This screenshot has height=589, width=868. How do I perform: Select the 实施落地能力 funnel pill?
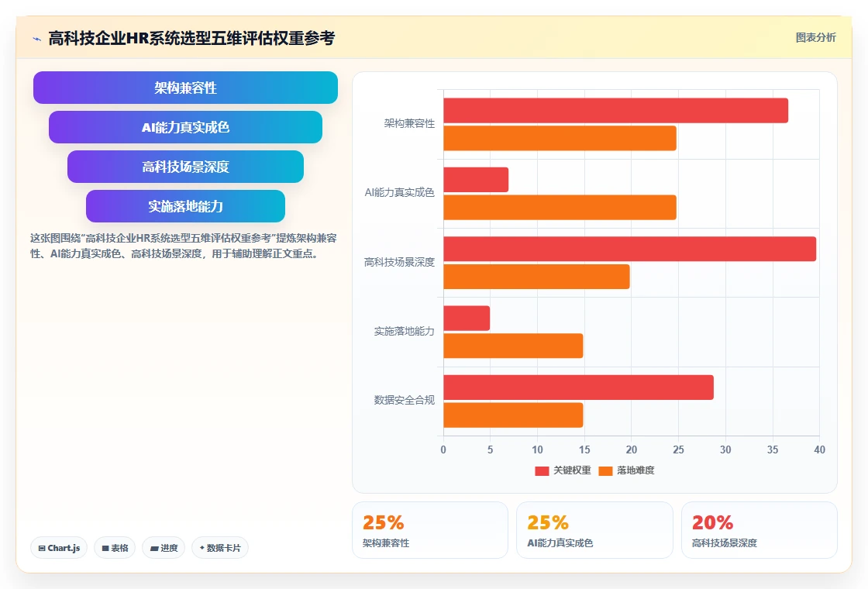coord(185,206)
